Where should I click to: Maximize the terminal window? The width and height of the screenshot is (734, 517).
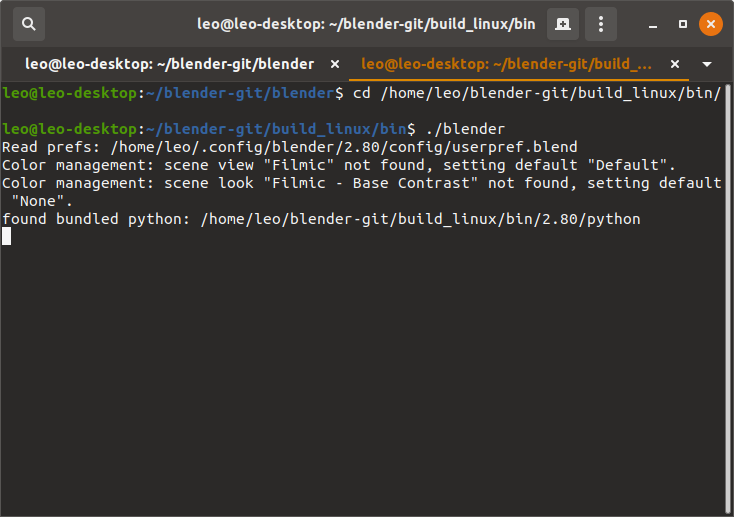(683, 24)
